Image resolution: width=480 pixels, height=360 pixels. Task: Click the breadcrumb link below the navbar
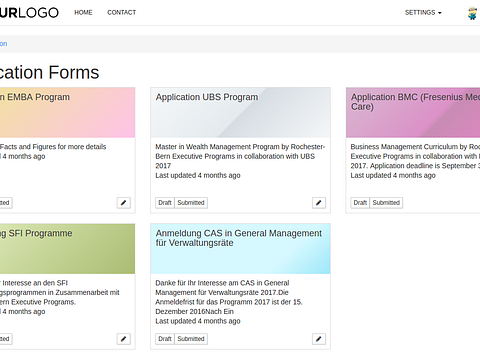3,44
